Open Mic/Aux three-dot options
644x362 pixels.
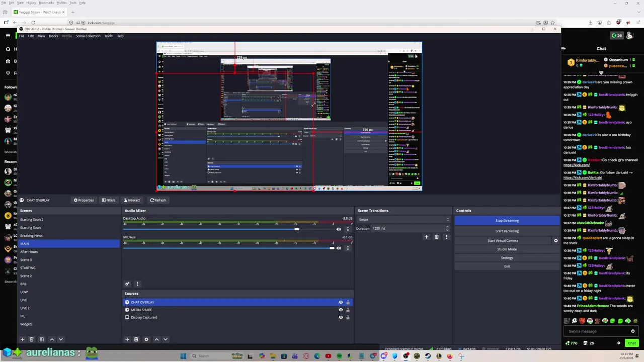(347, 248)
